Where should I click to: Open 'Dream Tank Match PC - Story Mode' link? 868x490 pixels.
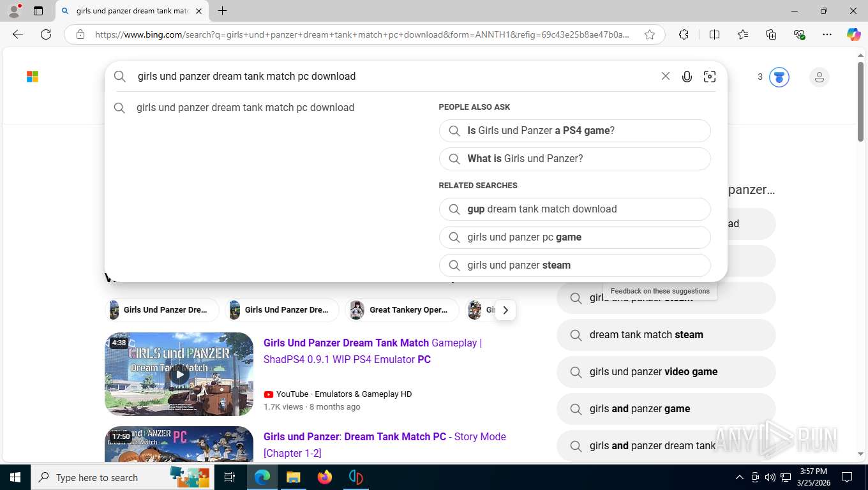pos(385,445)
